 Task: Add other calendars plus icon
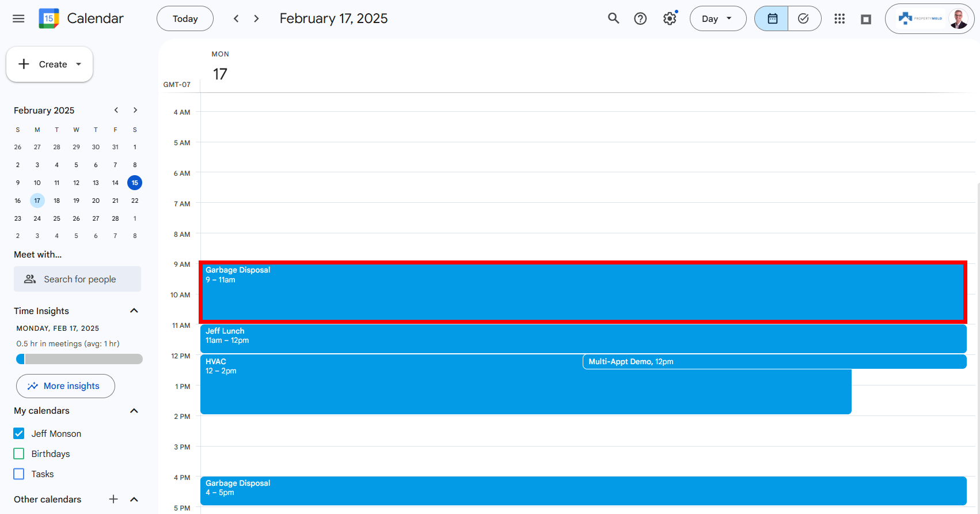tap(113, 499)
